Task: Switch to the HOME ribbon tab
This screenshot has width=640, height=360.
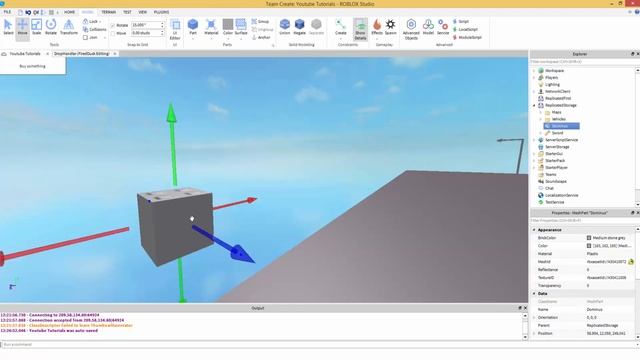Action: pos(69,12)
